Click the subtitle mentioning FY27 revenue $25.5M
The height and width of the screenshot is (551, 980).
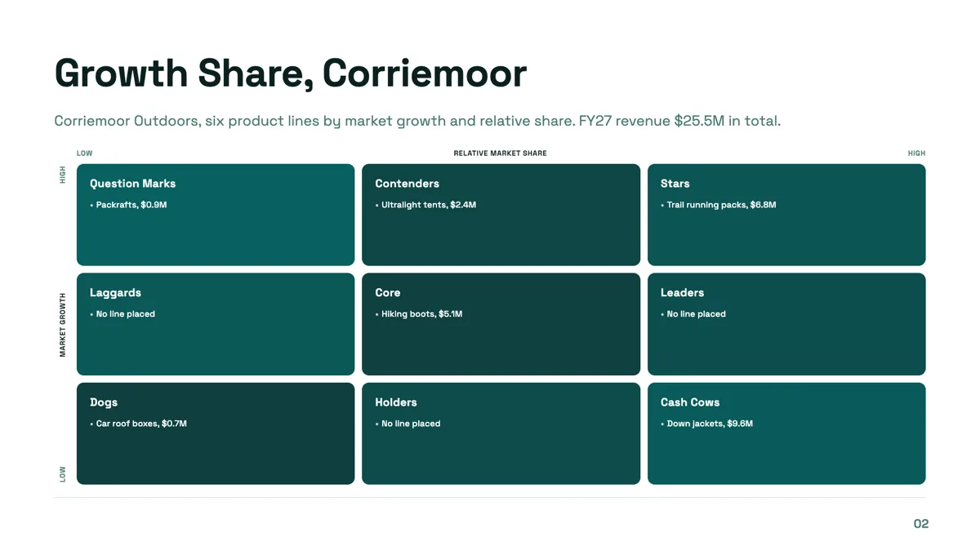pyautogui.click(x=417, y=121)
